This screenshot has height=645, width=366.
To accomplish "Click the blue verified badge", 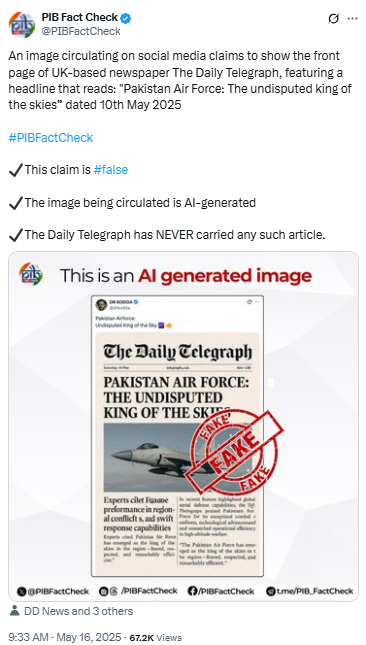I will coord(126,18).
